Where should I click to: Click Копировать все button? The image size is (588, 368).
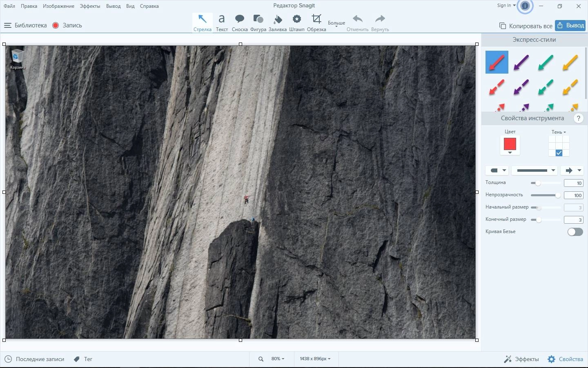click(526, 26)
